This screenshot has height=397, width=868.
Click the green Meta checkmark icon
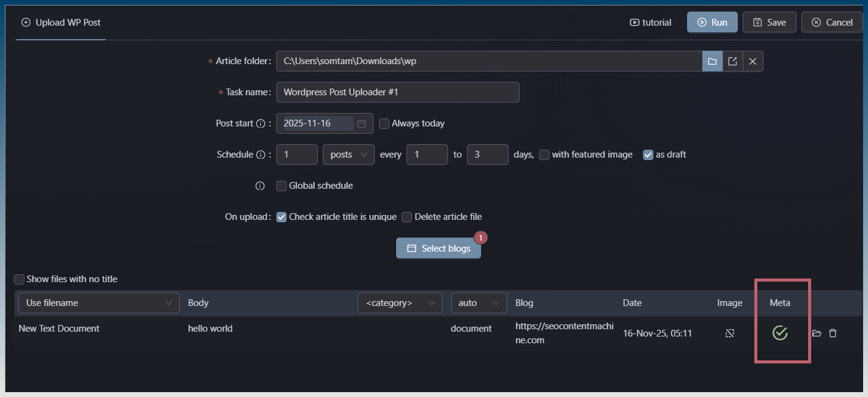(779, 333)
